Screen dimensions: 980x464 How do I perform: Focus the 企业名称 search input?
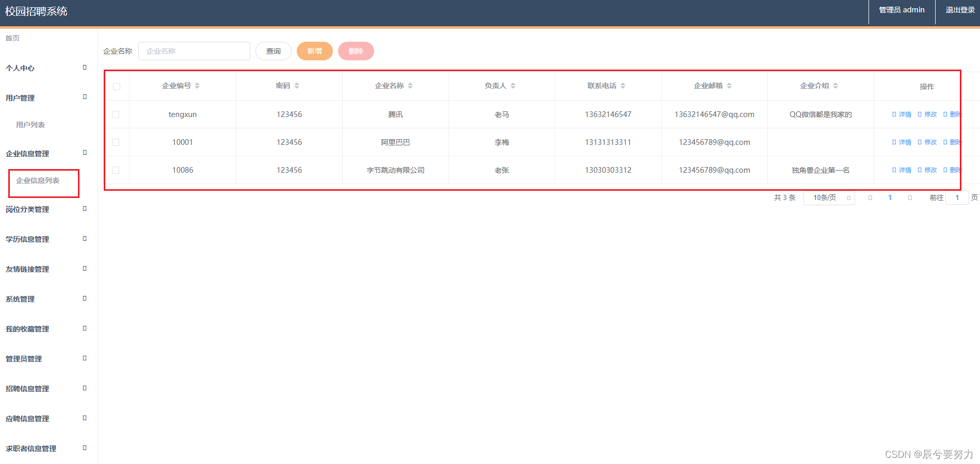coord(194,51)
